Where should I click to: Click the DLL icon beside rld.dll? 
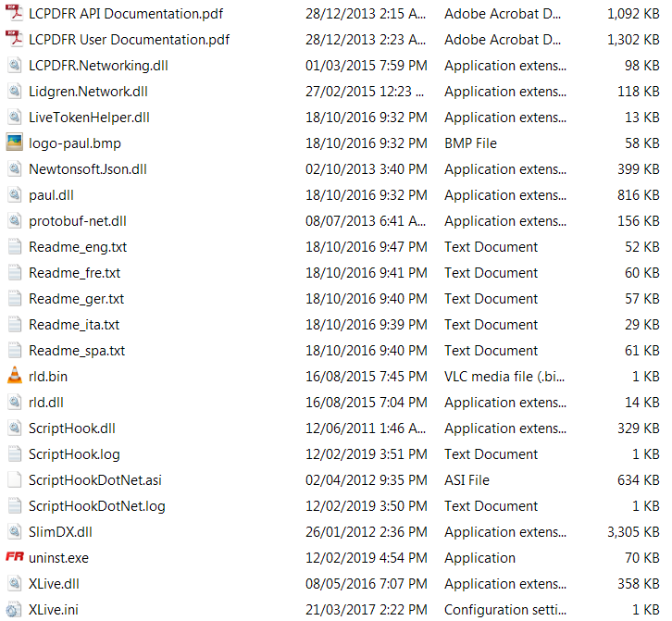click(14, 402)
